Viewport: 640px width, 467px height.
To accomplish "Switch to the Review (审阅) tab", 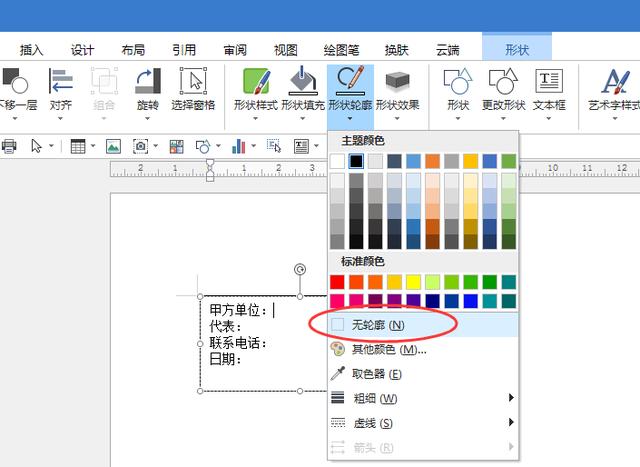I will [x=235, y=50].
